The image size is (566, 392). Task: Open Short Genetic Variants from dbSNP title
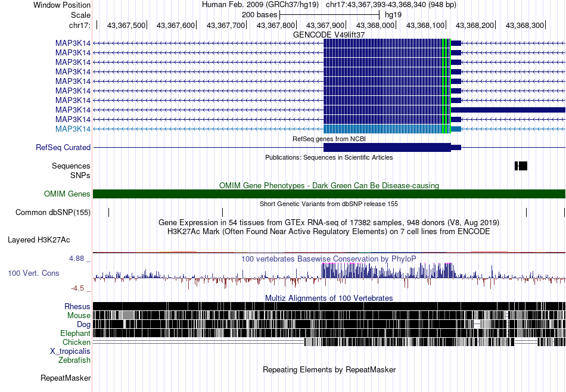pos(329,204)
